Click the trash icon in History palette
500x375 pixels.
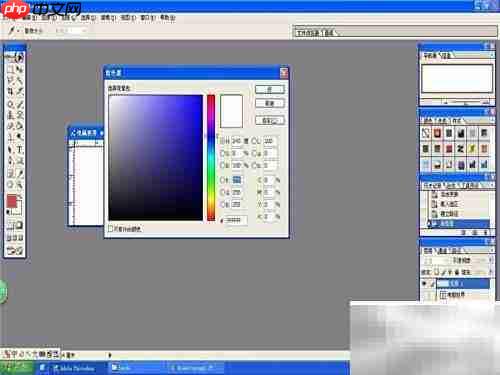click(485, 232)
